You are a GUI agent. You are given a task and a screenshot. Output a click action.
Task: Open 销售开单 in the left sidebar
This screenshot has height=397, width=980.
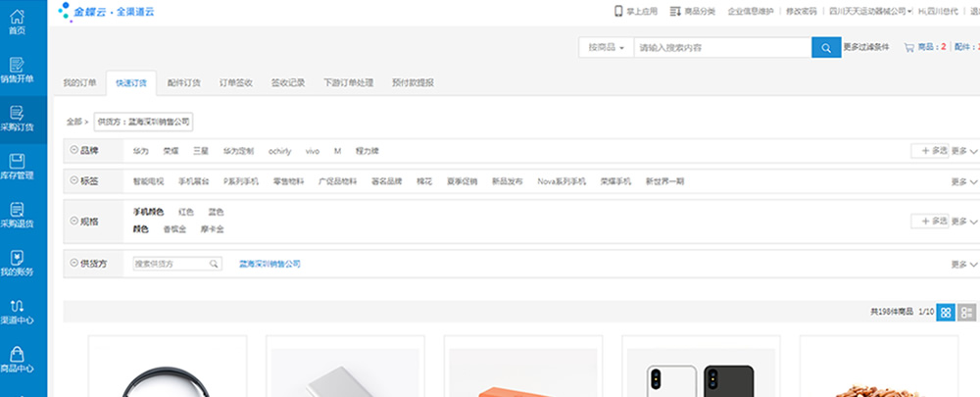[18, 71]
